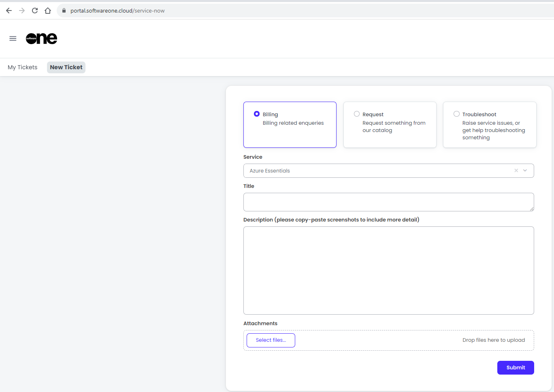Click the padlock site security icon
554x392 pixels.
tap(64, 11)
